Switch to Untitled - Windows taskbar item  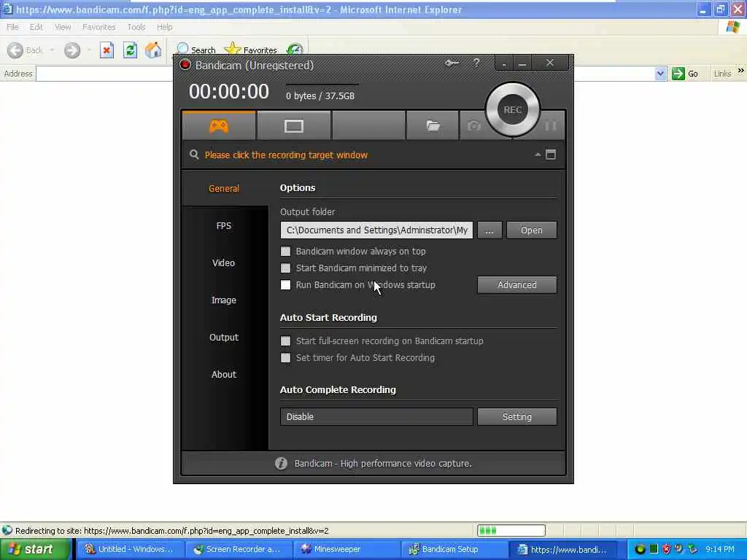pos(130,549)
